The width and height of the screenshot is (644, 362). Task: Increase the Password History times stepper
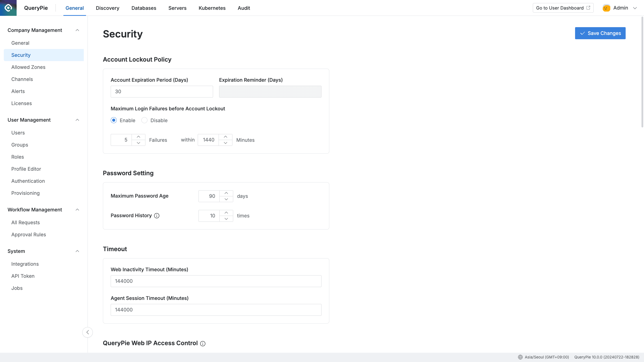(x=226, y=213)
